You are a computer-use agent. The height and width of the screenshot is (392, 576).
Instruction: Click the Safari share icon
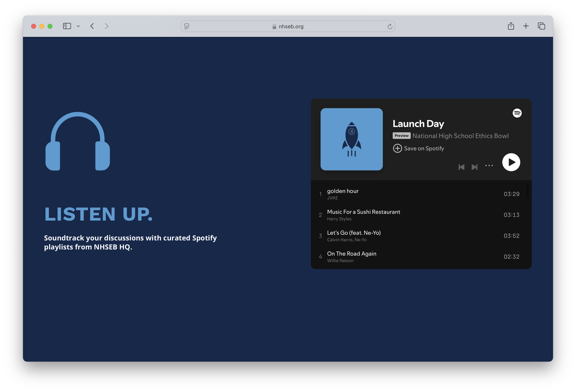511,26
